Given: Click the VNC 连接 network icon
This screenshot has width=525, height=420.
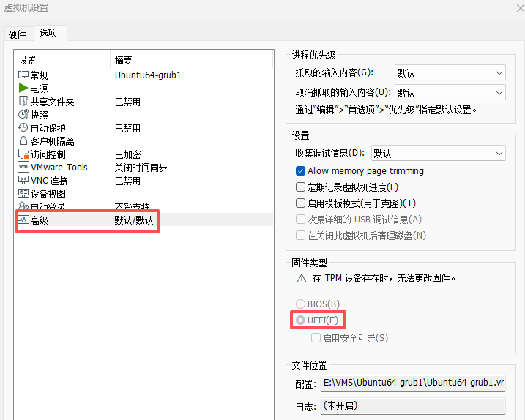Looking at the screenshot, I should click(23, 180).
